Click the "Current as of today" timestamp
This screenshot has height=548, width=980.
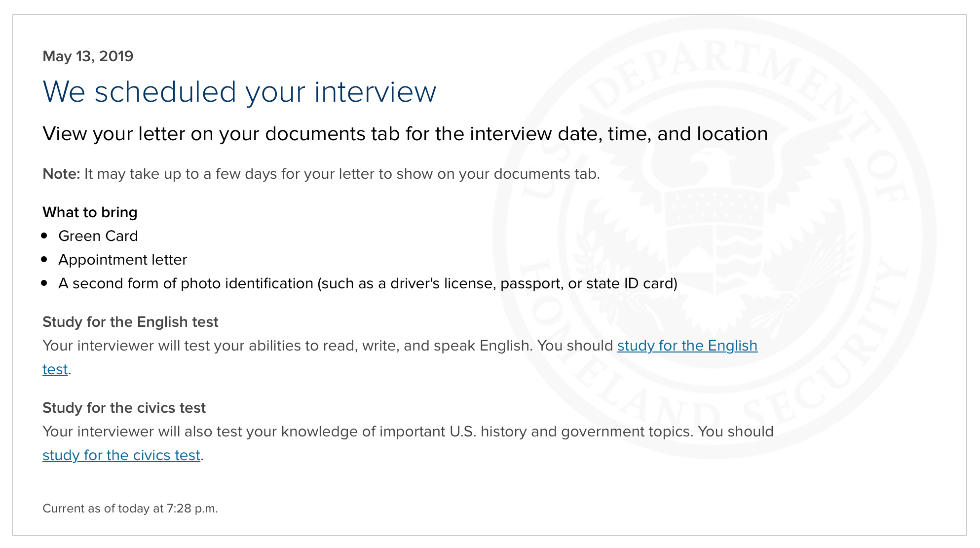click(x=130, y=509)
